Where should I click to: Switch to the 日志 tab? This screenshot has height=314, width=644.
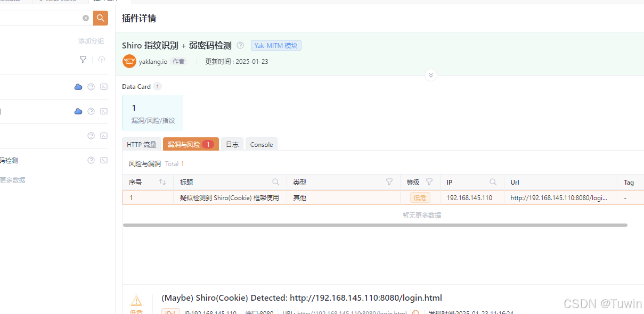(232, 144)
